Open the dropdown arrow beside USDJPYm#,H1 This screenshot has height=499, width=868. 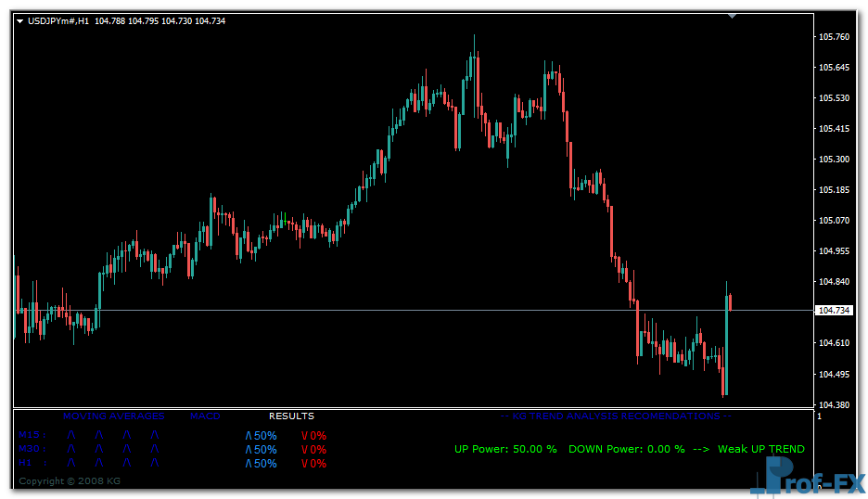pyautogui.click(x=20, y=20)
